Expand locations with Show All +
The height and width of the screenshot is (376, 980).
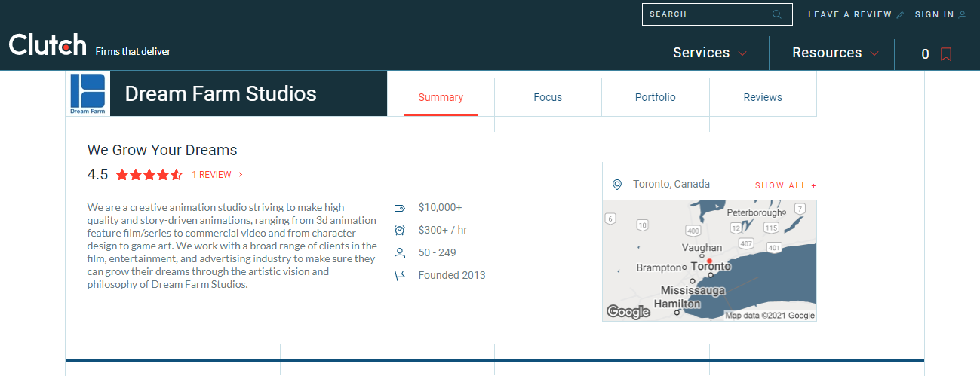[785, 185]
